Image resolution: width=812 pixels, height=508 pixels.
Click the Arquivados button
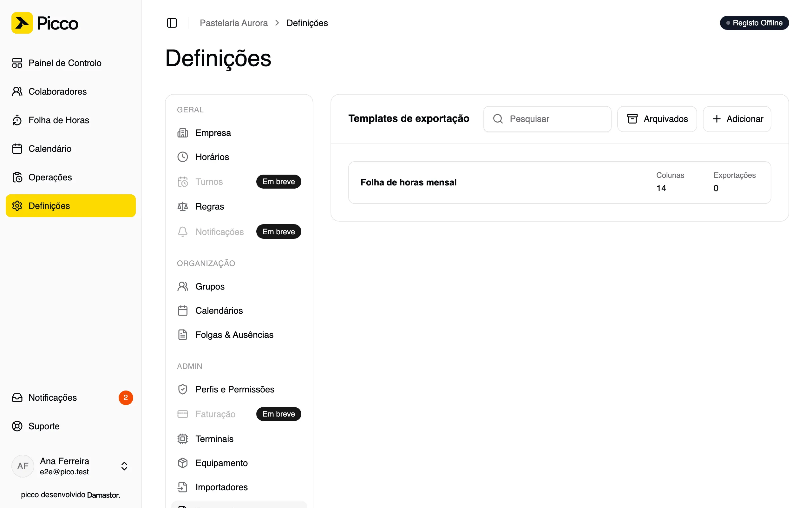point(657,119)
